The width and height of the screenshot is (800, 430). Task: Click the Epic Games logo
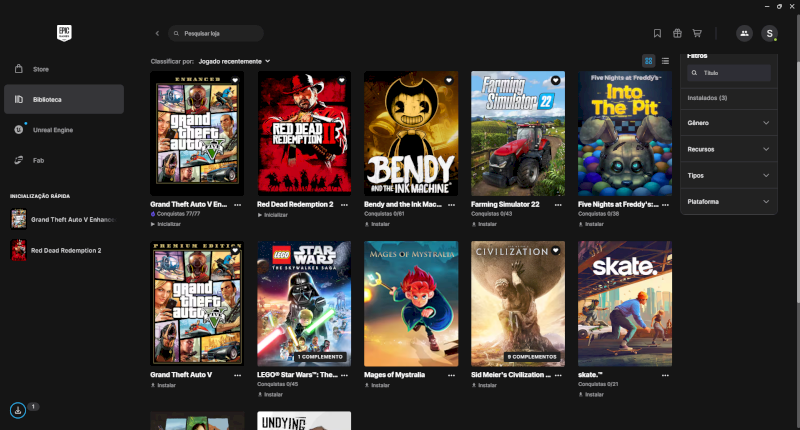[64, 33]
